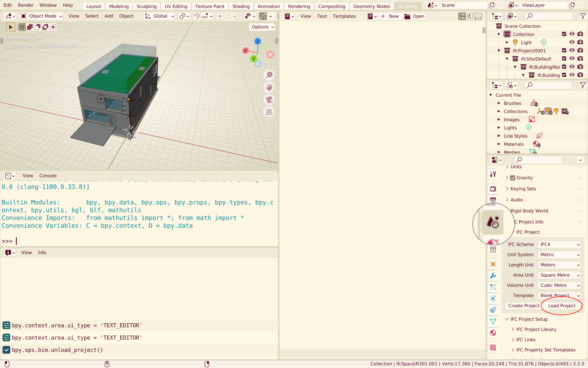
Task: Open the Particles properties tab
Action: click(x=493, y=287)
